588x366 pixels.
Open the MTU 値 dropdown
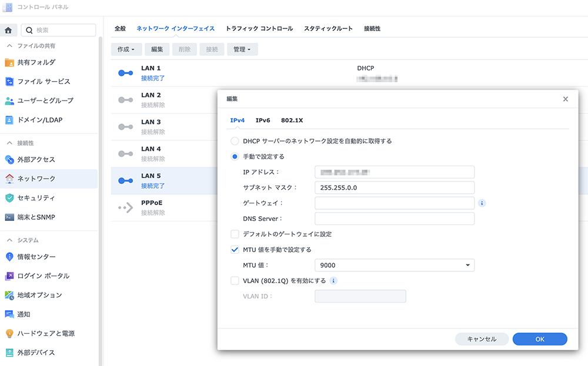(x=468, y=265)
